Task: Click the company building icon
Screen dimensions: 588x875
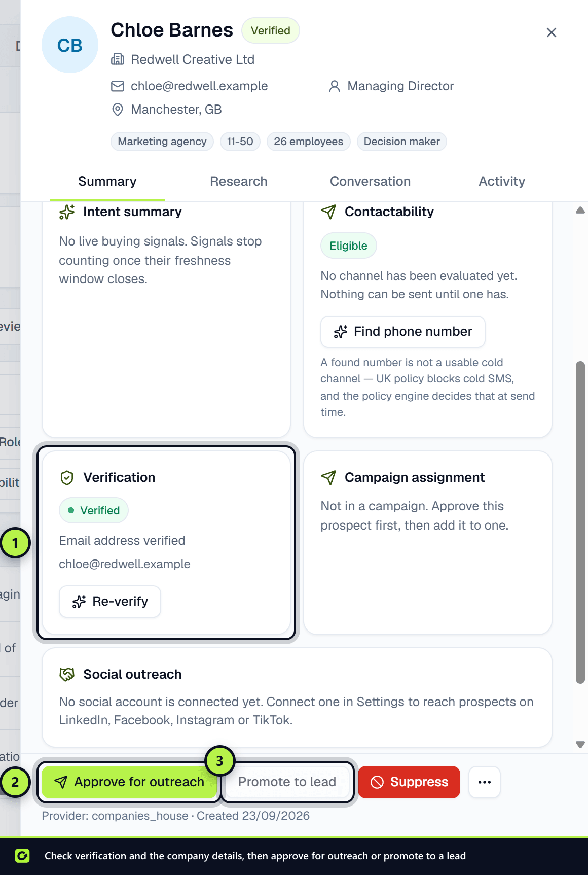Action: click(118, 59)
